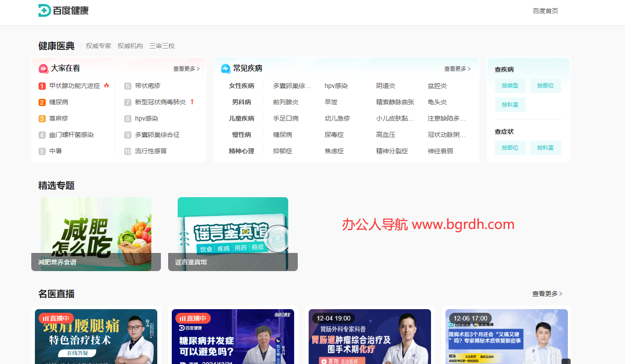Open the 百度首页 link

[x=545, y=10]
